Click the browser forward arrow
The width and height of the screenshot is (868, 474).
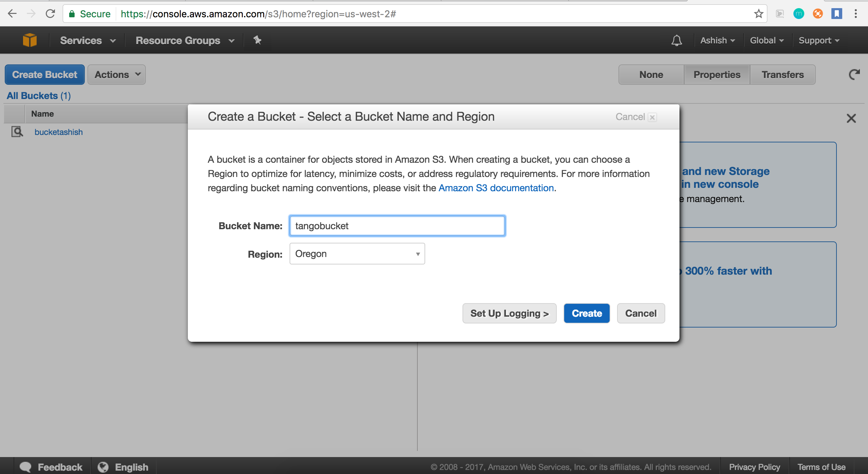pyautogui.click(x=31, y=14)
